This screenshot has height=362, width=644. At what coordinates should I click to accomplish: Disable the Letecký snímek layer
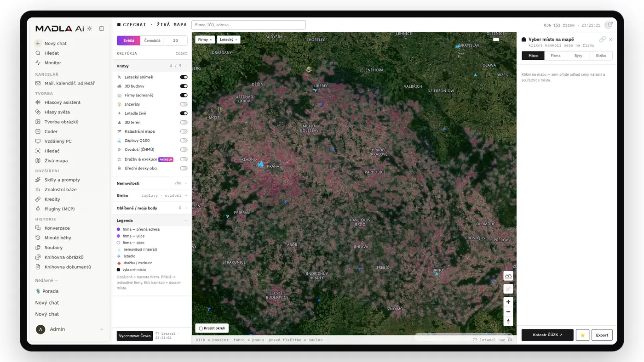tap(184, 77)
